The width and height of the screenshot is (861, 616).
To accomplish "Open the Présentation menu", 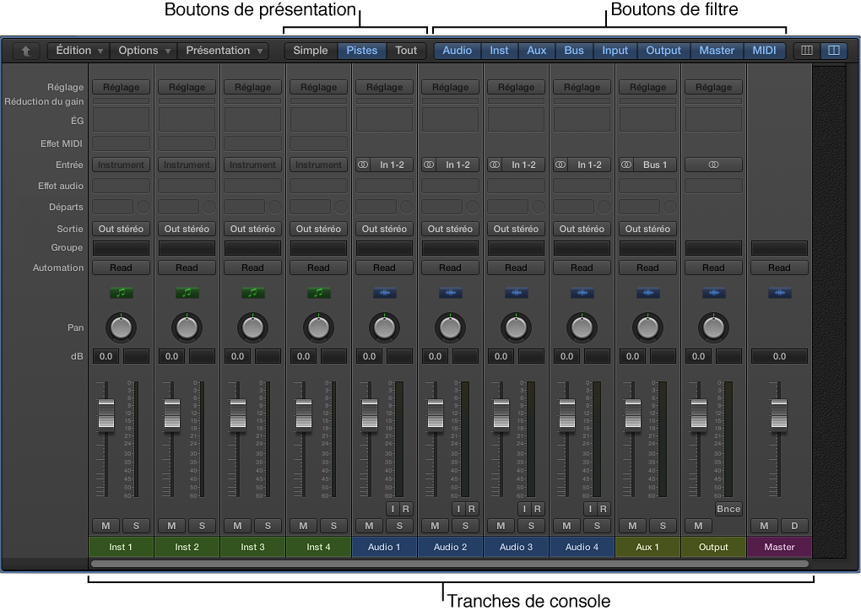I will coord(223,51).
